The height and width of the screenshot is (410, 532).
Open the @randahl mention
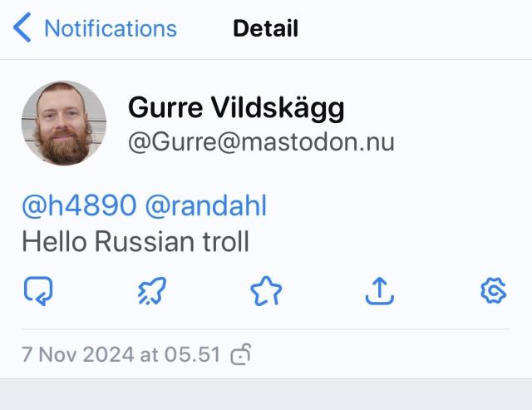tap(206, 205)
